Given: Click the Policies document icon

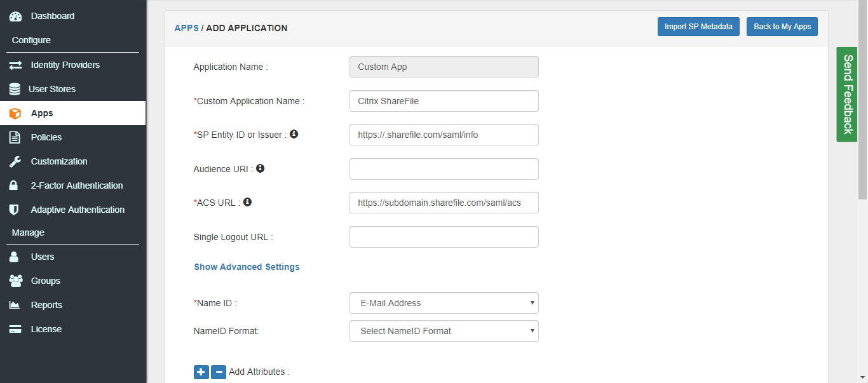Looking at the screenshot, I should 15,137.
